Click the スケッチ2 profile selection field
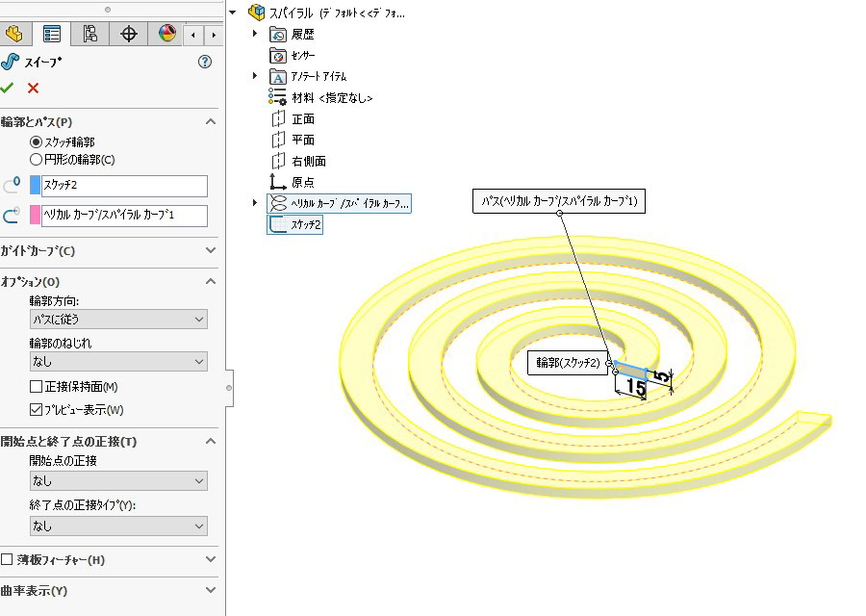Image resolution: width=866 pixels, height=616 pixels. coord(124,186)
